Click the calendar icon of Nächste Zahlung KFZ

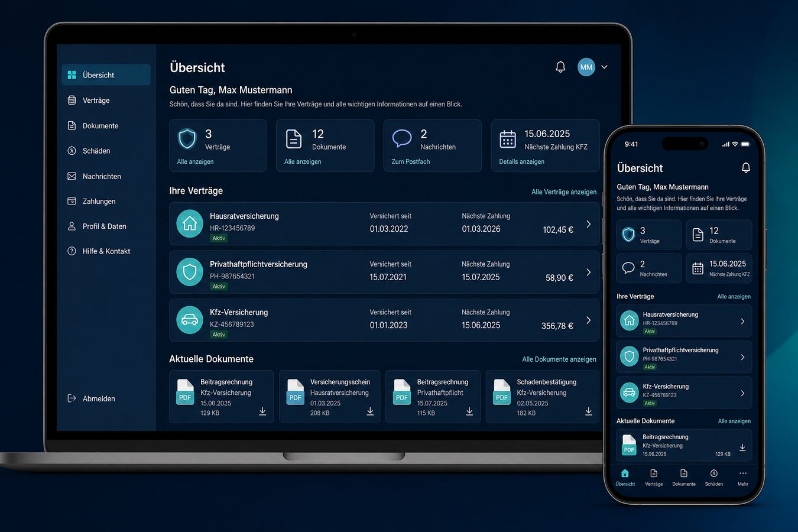[508, 139]
